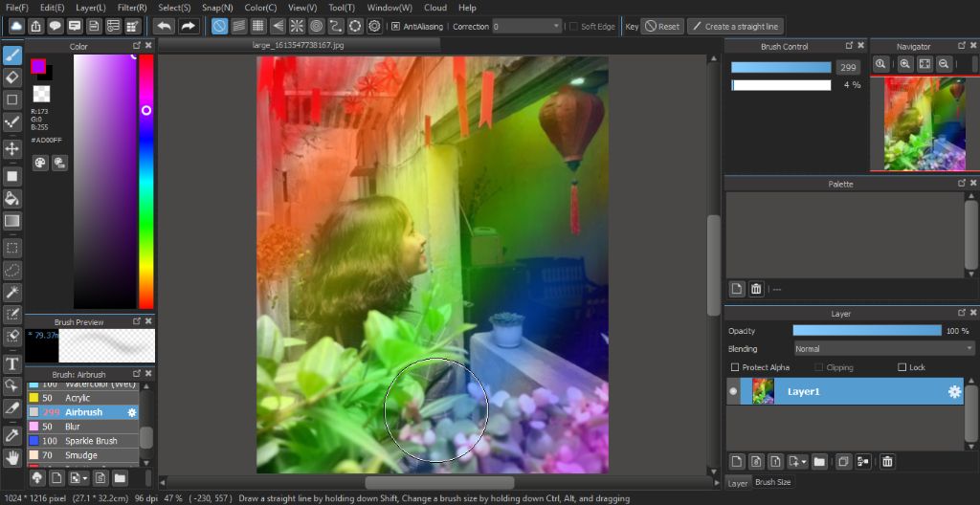Image resolution: width=980 pixels, height=505 pixels.
Task: Toggle AntiAliasing checkbox
Action: [x=395, y=26]
